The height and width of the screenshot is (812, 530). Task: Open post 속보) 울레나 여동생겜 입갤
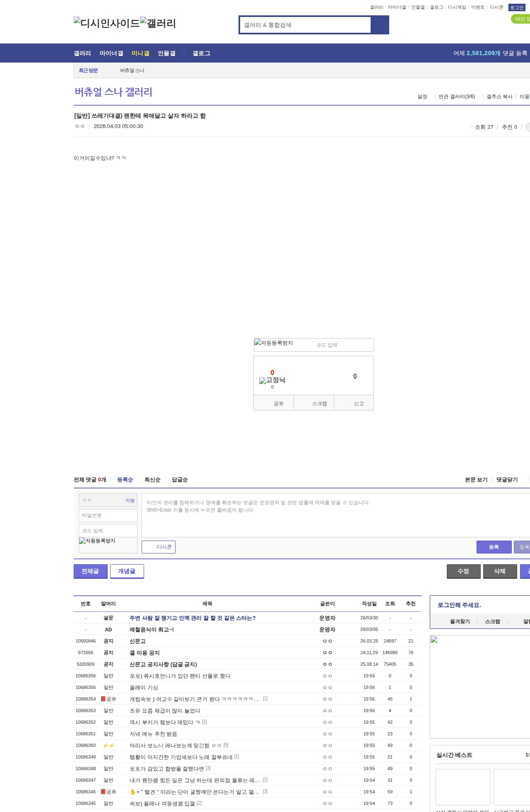coord(162,803)
